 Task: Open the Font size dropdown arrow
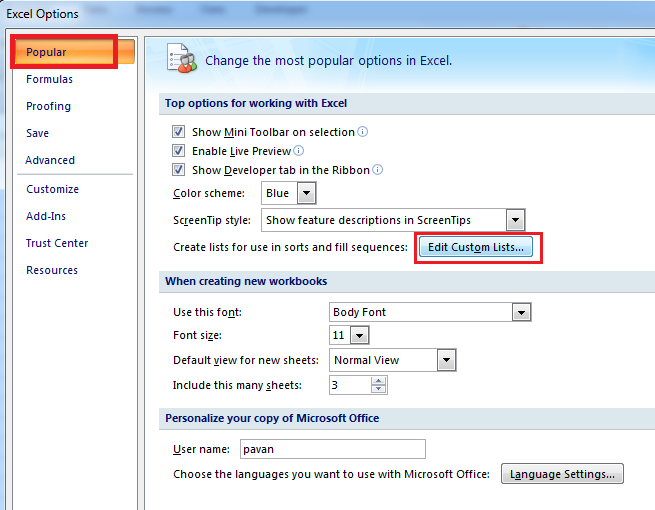point(360,335)
